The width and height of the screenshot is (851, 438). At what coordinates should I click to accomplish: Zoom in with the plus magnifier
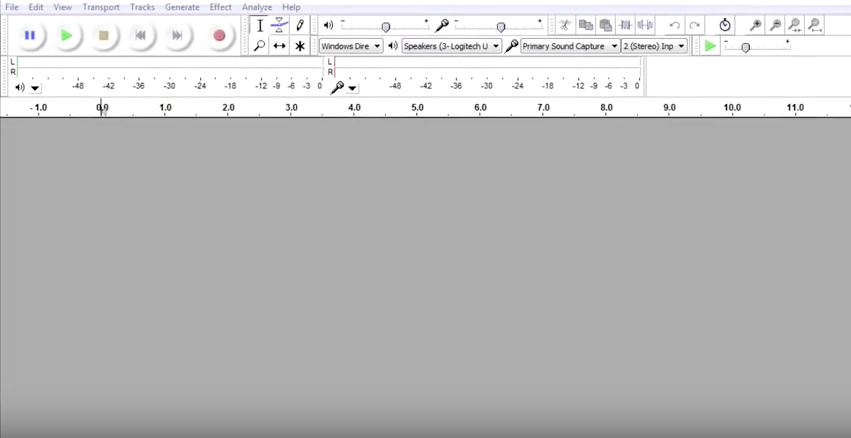(x=755, y=25)
